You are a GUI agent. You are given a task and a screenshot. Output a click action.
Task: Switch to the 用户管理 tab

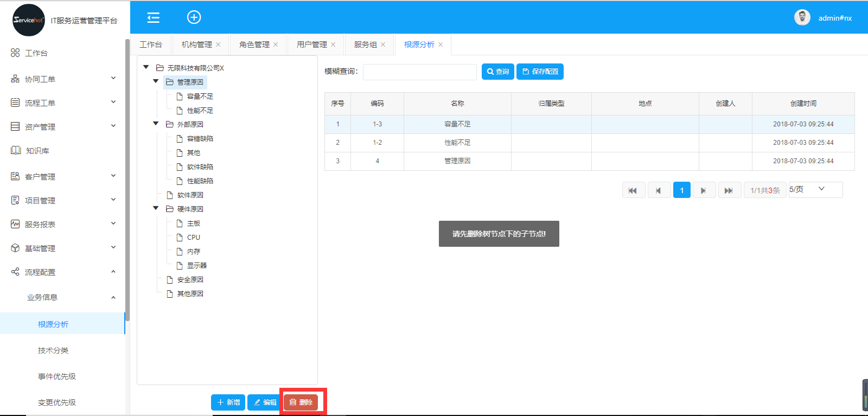tap(311, 44)
